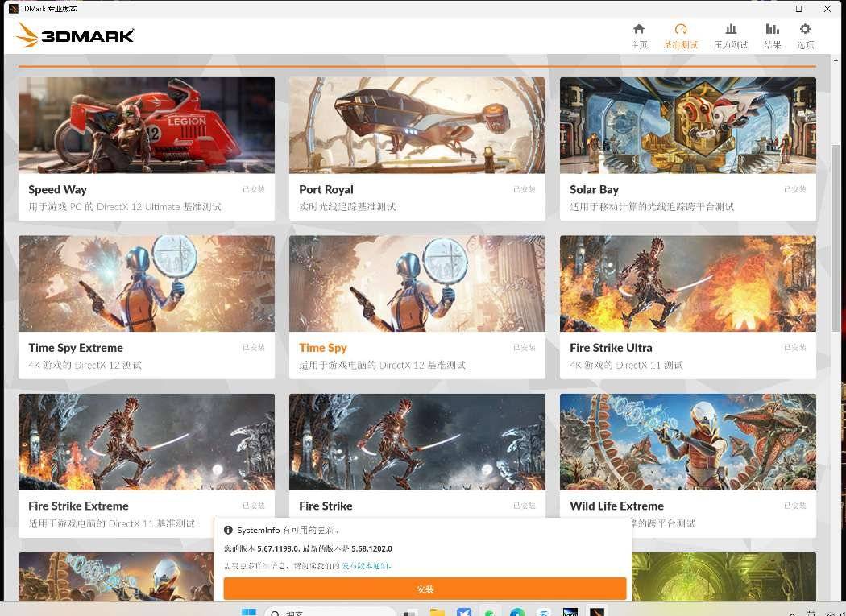
Task: Select the Time Spy Extreme thumbnail
Action: tap(146, 283)
